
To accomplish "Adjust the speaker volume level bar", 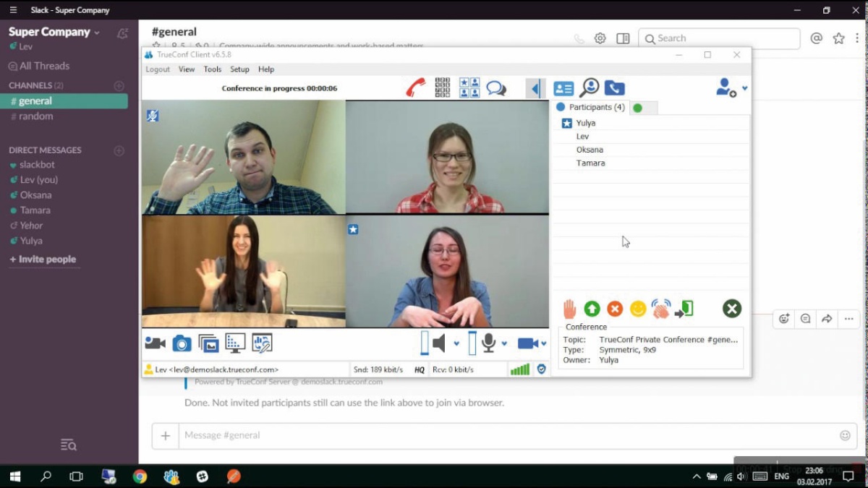I will click(425, 343).
